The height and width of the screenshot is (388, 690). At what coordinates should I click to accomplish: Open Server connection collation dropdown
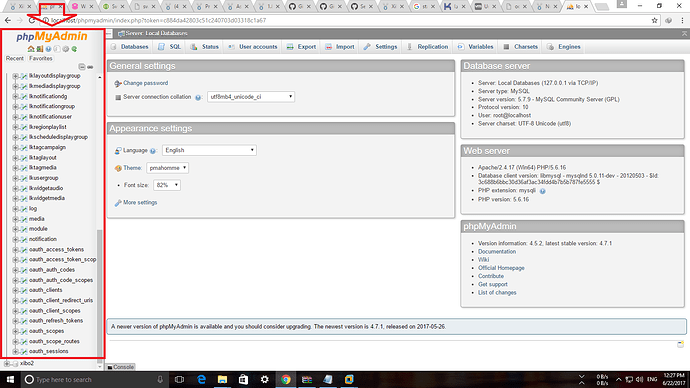(251, 97)
